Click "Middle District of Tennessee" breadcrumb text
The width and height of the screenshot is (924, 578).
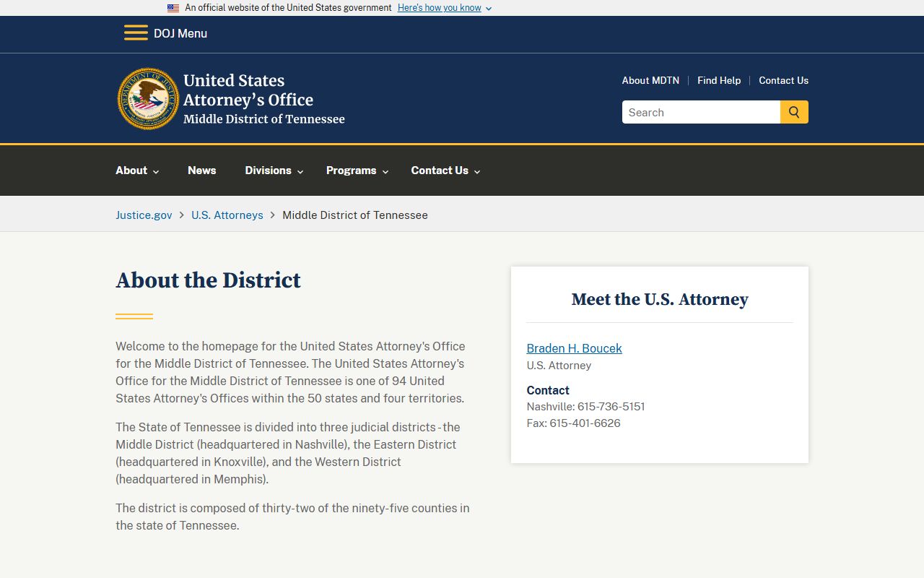pyautogui.click(x=355, y=215)
